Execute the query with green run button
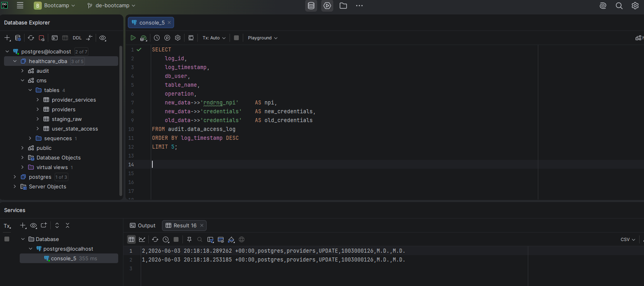Viewport: 644px width, 286px height. (133, 38)
